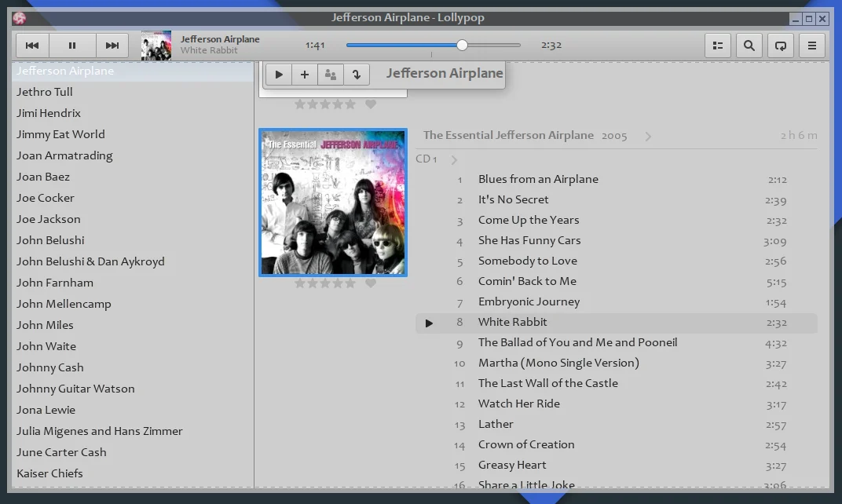Select the White Rabbit track row

point(617,323)
